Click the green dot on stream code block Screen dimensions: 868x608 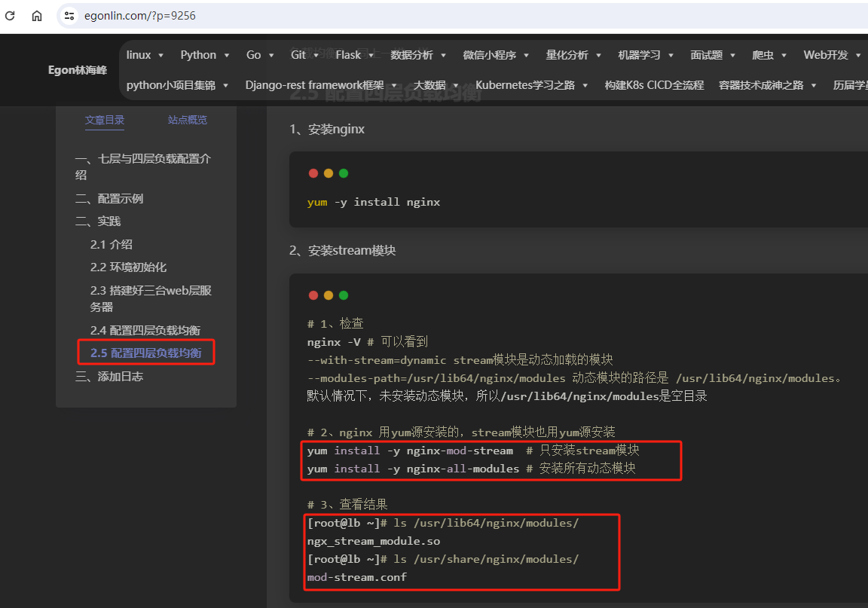(344, 295)
